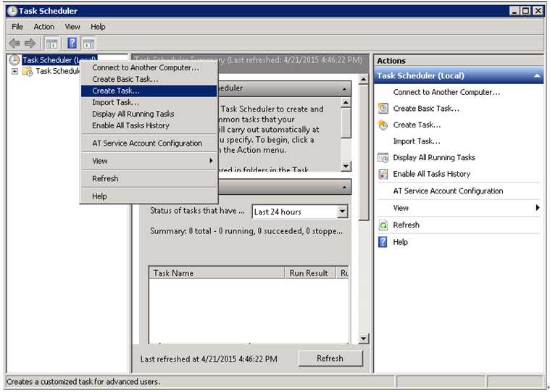Choose Refresh in the context menu
The width and height of the screenshot is (550, 392).
pos(149,178)
